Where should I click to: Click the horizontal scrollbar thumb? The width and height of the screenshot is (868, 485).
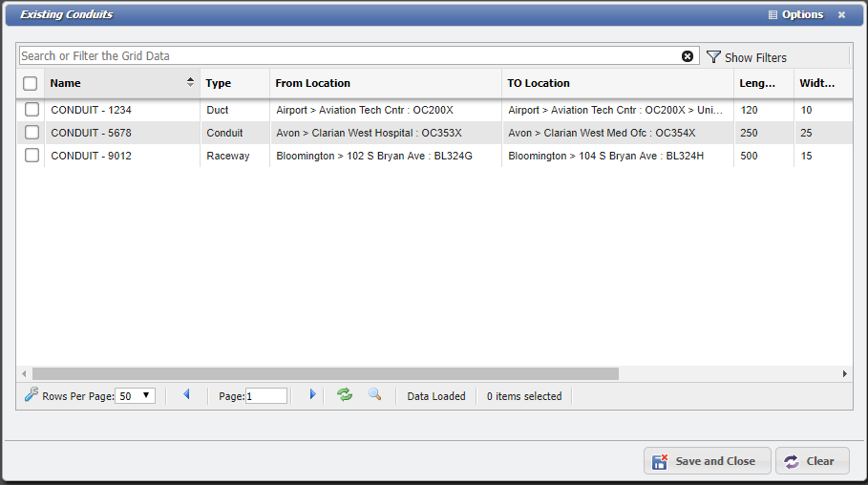tap(326, 373)
